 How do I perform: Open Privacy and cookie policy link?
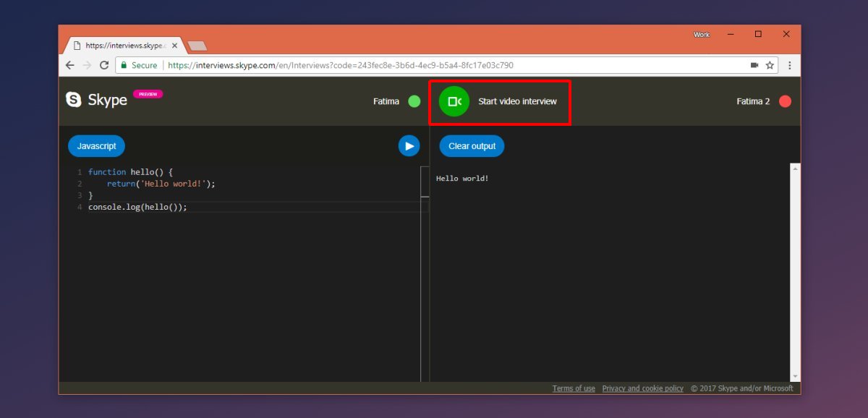642,388
